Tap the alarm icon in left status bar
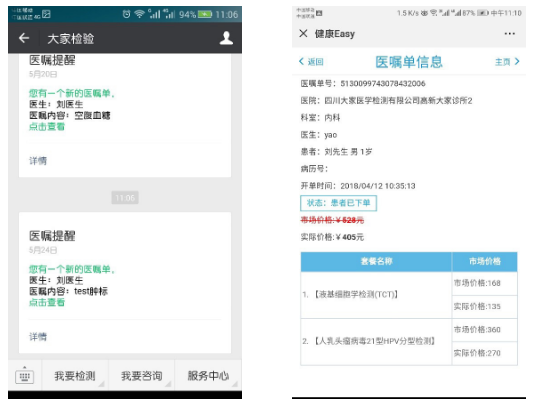The height and width of the screenshot is (399, 533). (x=126, y=14)
